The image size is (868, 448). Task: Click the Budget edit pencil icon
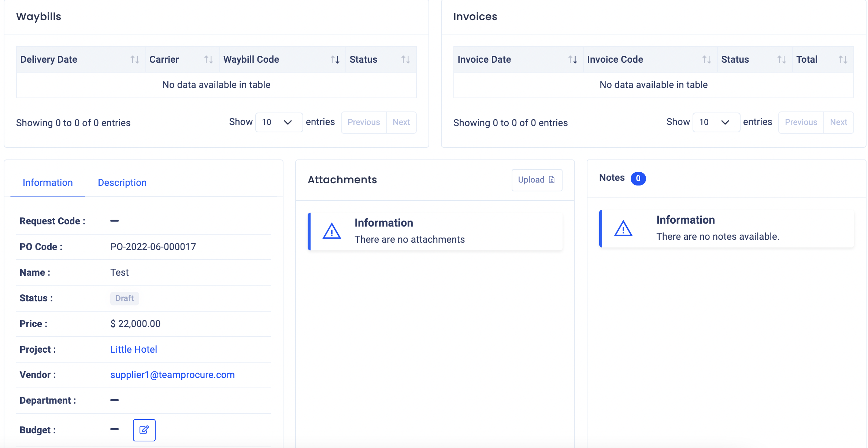click(144, 430)
